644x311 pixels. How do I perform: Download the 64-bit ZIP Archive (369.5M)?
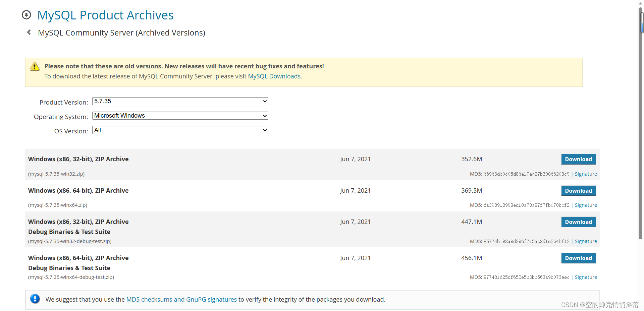click(x=578, y=191)
